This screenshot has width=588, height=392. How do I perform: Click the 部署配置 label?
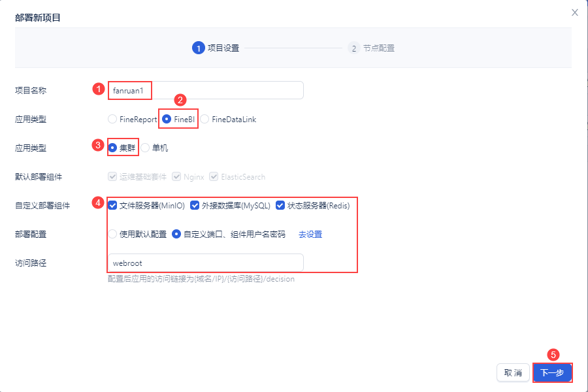[31, 234]
